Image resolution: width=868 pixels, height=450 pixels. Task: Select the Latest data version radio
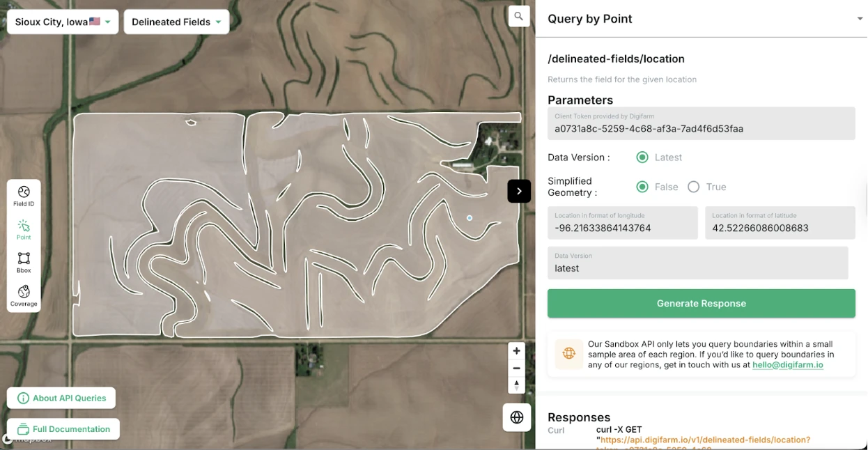[x=642, y=157]
